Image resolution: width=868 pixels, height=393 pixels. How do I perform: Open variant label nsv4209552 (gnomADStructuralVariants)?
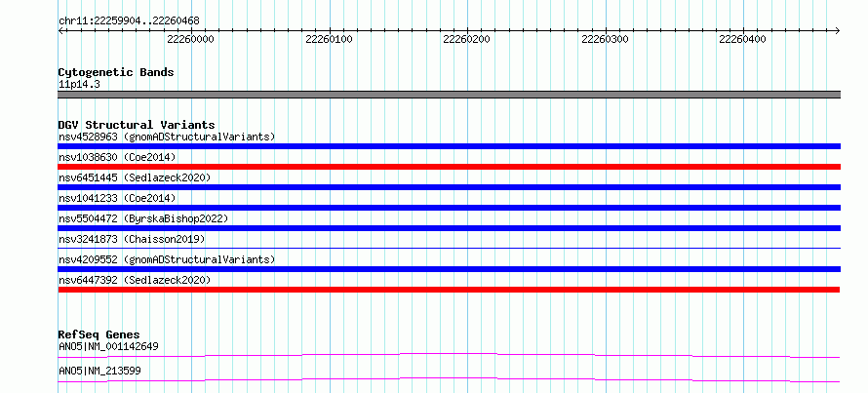pyautogui.click(x=167, y=259)
